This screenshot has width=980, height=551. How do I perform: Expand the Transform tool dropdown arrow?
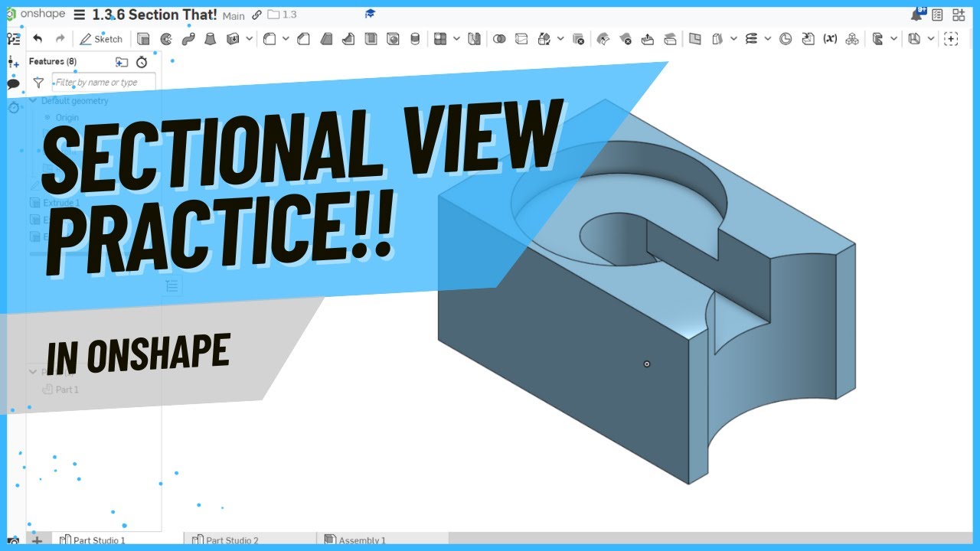point(560,39)
